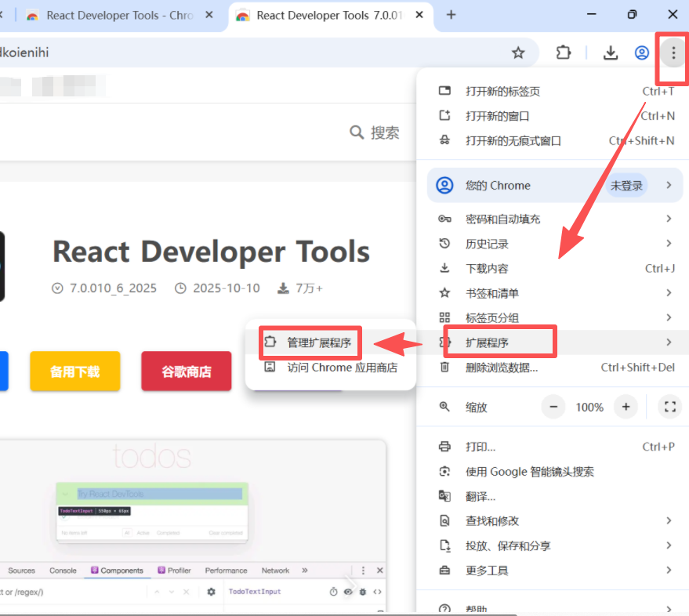Select 打开新的标签页 menu item

pos(553,92)
